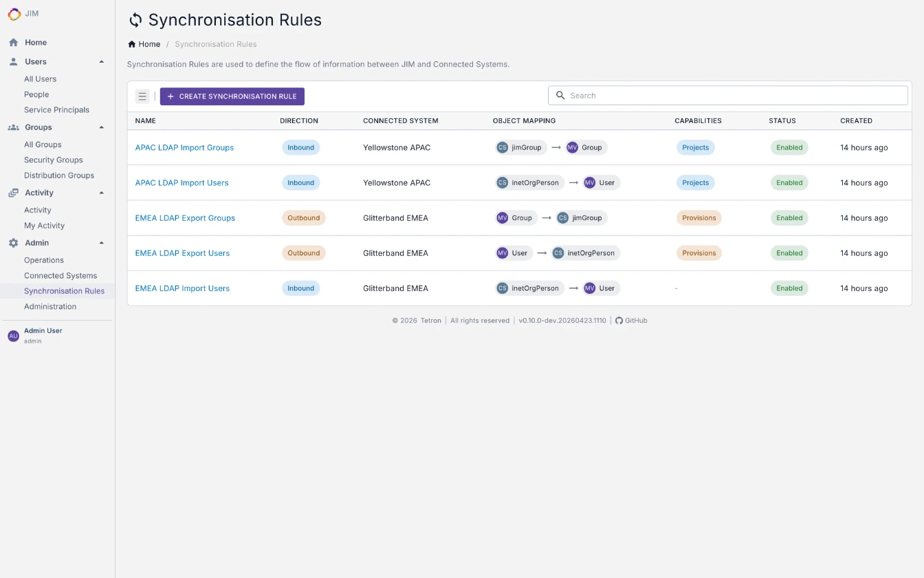Select the Admin gear icon in the sidebar
Screen dimensions: 924x578
click(12, 242)
